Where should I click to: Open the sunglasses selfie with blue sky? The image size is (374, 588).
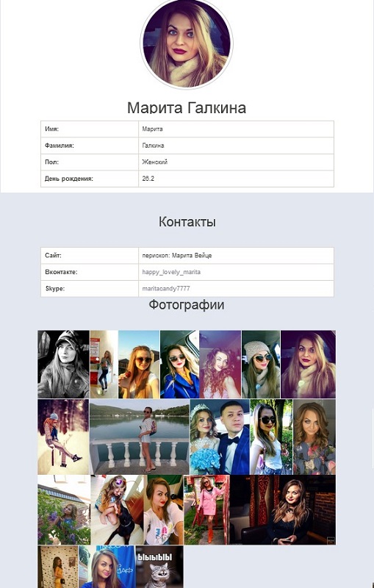pos(139,364)
